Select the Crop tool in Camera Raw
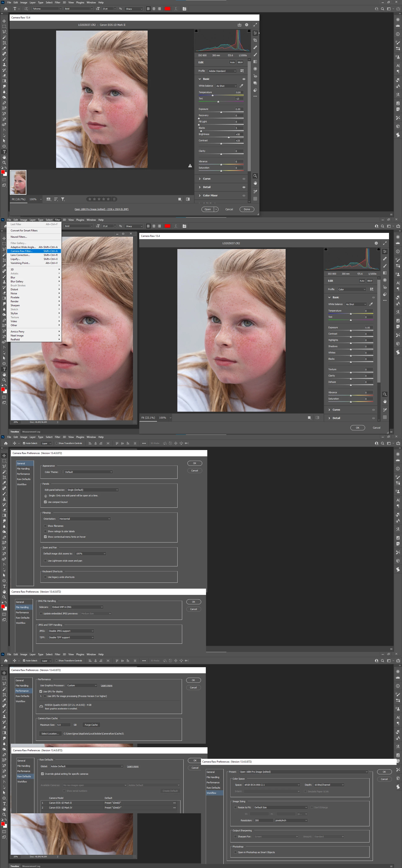The height and width of the screenshot is (868, 402). tap(255, 40)
